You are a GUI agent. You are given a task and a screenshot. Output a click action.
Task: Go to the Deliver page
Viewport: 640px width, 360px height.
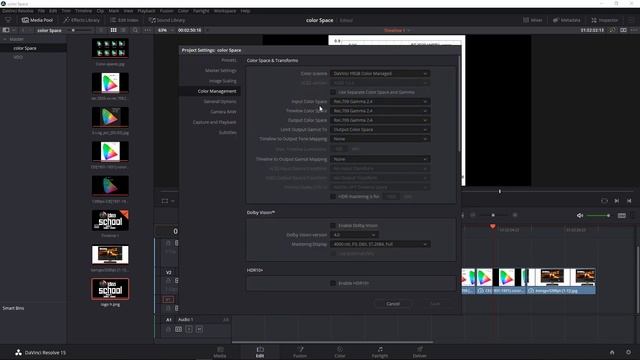pos(420,352)
